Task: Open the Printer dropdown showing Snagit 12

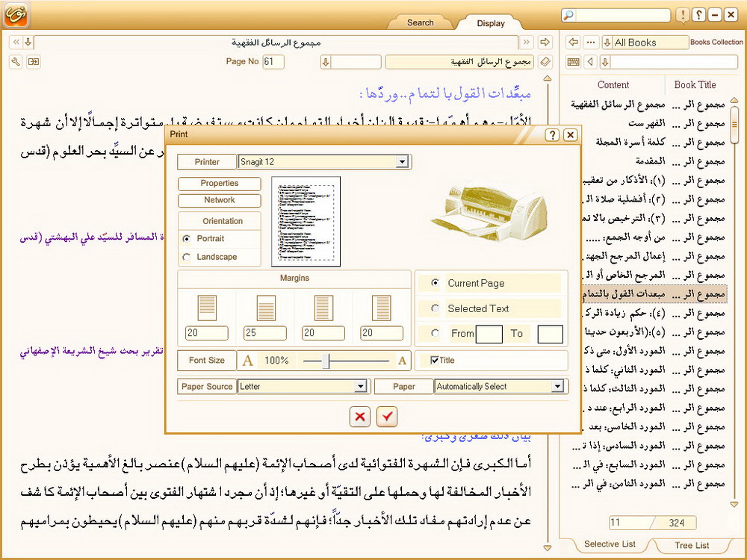Action: click(402, 162)
